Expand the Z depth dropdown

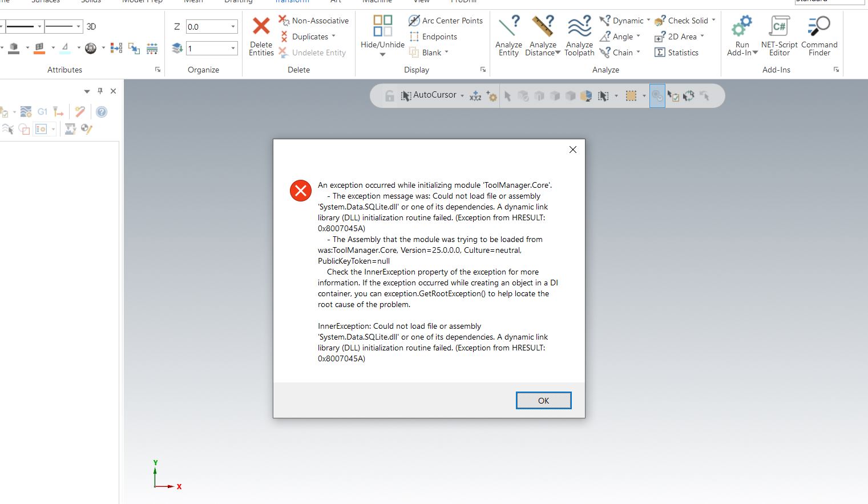[x=233, y=27]
